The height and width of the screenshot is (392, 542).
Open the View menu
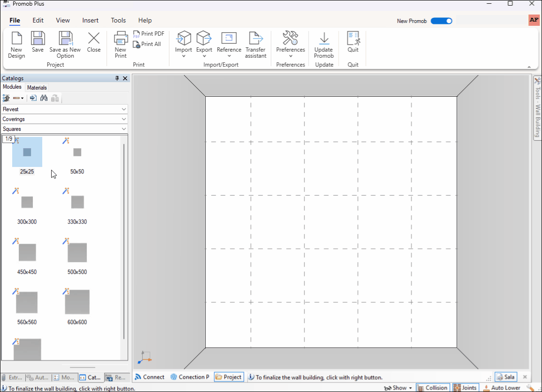[63, 20]
